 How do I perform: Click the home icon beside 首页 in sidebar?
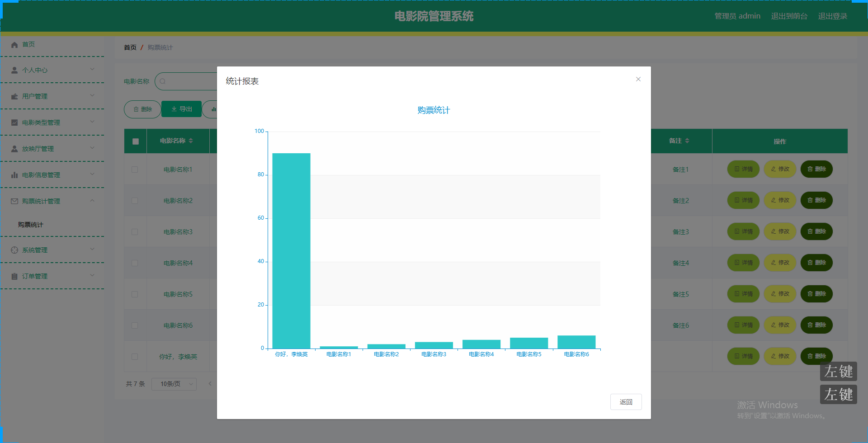(x=14, y=44)
